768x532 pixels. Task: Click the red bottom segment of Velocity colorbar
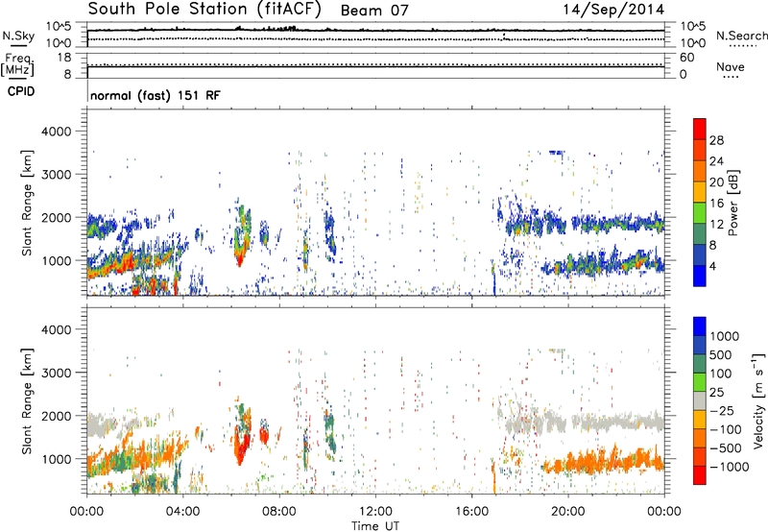pos(700,475)
